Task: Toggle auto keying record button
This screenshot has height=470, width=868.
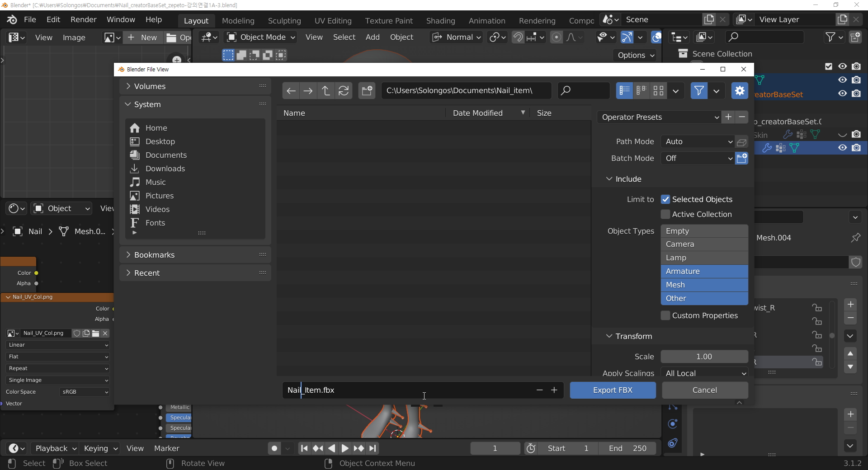Action: tap(274, 448)
